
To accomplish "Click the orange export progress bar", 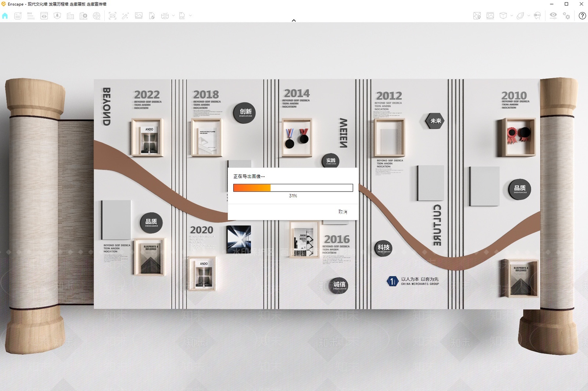I will (293, 188).
